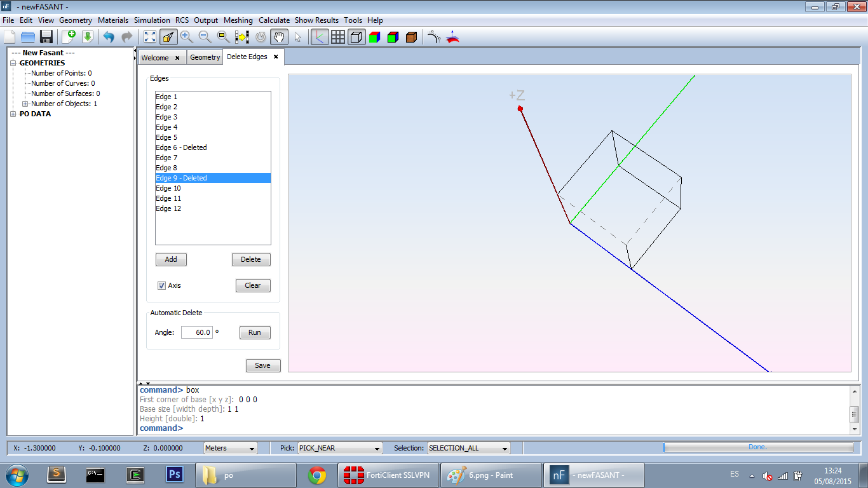Click the Save project floppy disk icon
Viewport: 868px width, 488px height.
pyautogui.click(x=46, y=37)
